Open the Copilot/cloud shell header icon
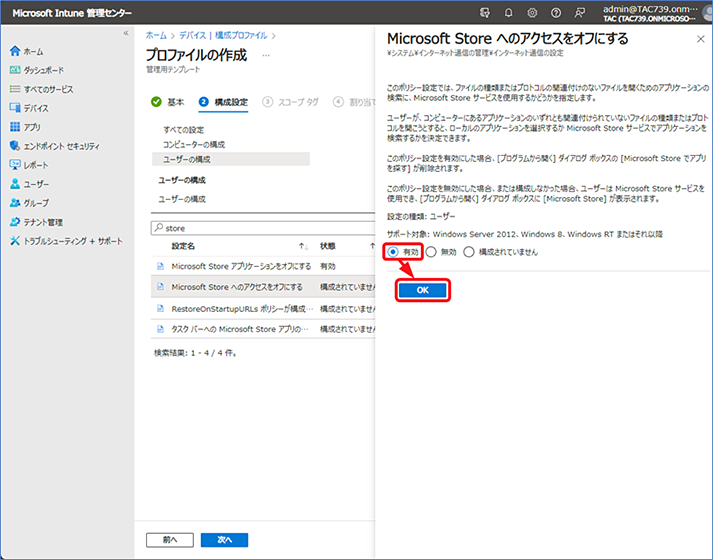This screenshot has height=560, width=713. coord(485,13)
